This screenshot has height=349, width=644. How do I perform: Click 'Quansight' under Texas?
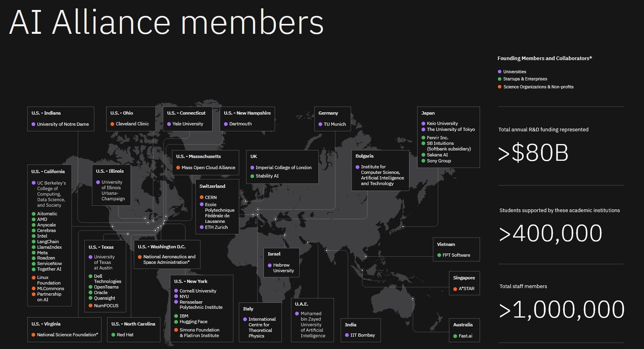tap(105, 298)
